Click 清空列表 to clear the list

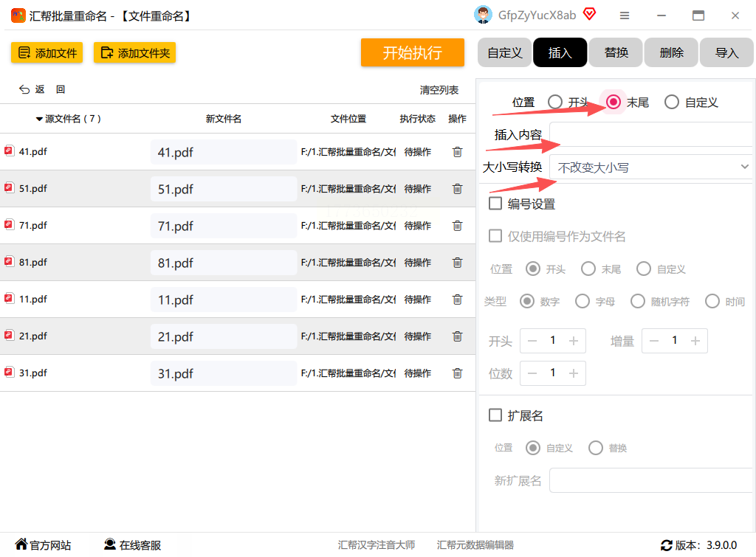pos(439,90)
